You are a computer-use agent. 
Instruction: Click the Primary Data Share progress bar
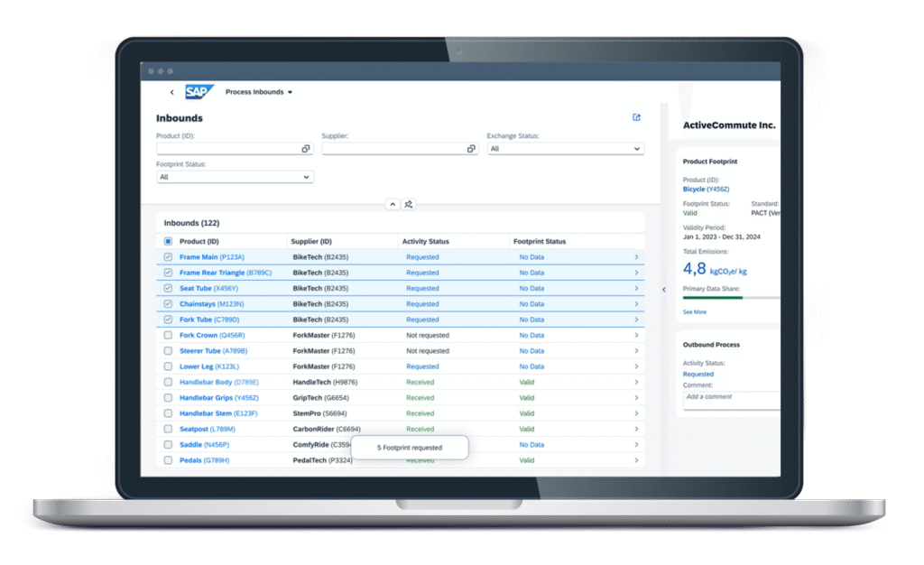(x=731, y=297)
